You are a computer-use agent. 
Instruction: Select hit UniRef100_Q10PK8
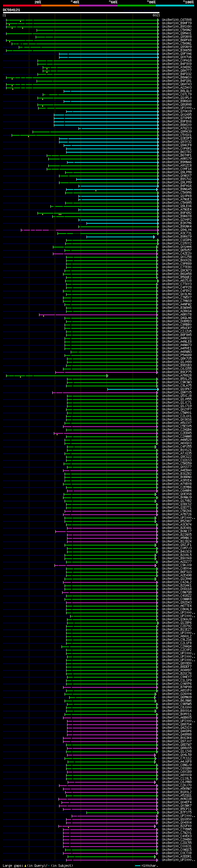pyautogui.click(x=177, y=196)
